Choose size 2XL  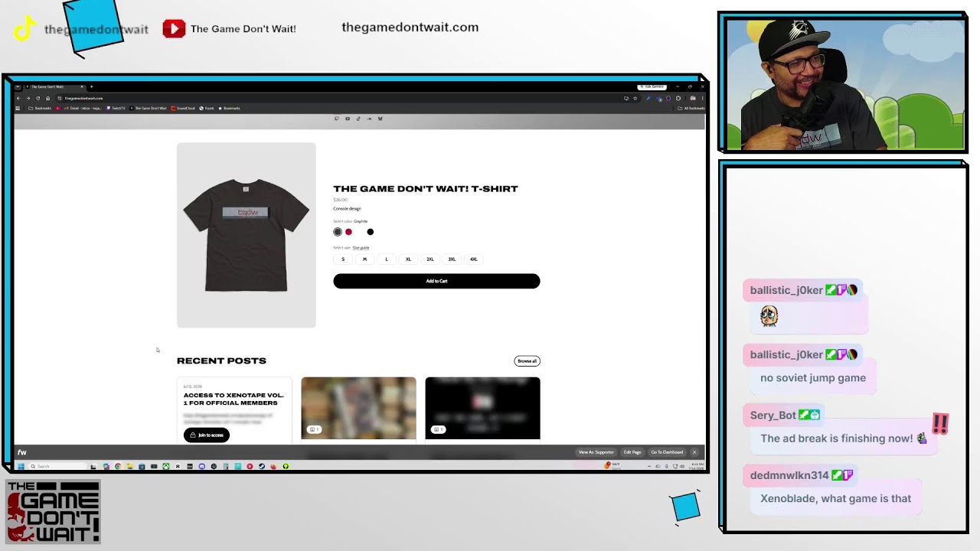[x=430, y=259]
